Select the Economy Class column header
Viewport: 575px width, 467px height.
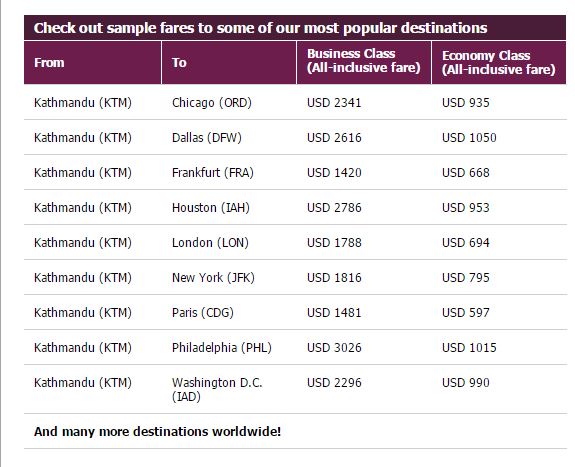click(x=499, y=62)
